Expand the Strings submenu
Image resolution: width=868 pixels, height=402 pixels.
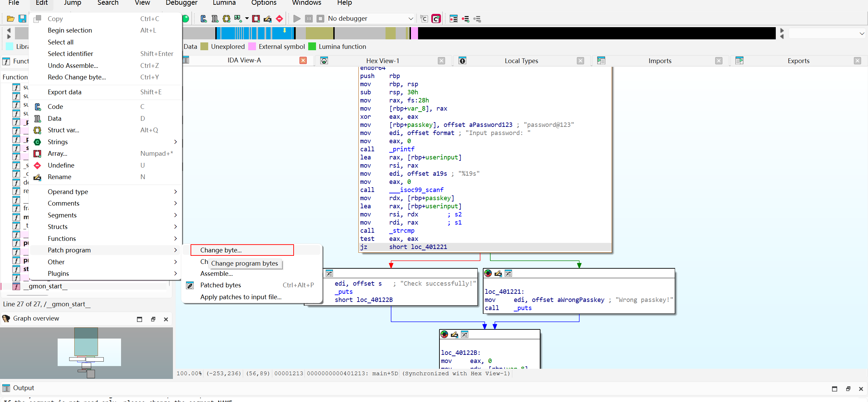pyautogui.click(x=106, y=142)
